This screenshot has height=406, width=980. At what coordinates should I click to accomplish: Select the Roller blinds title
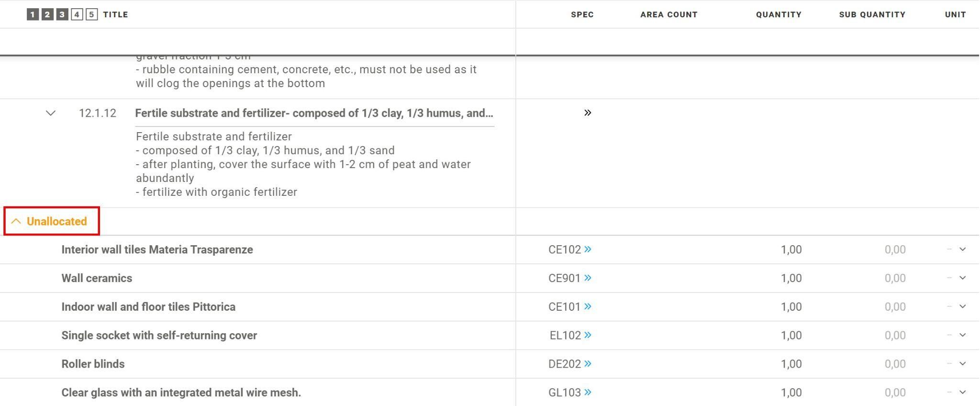pos(93,364)
